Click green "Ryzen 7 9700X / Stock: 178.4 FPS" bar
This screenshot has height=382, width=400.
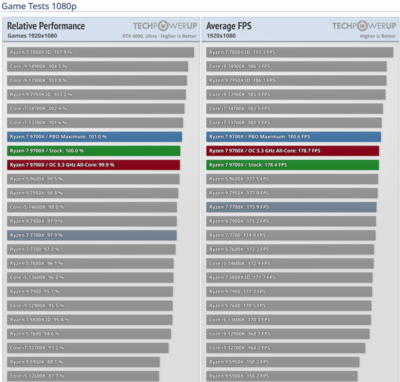click(293, 165)
